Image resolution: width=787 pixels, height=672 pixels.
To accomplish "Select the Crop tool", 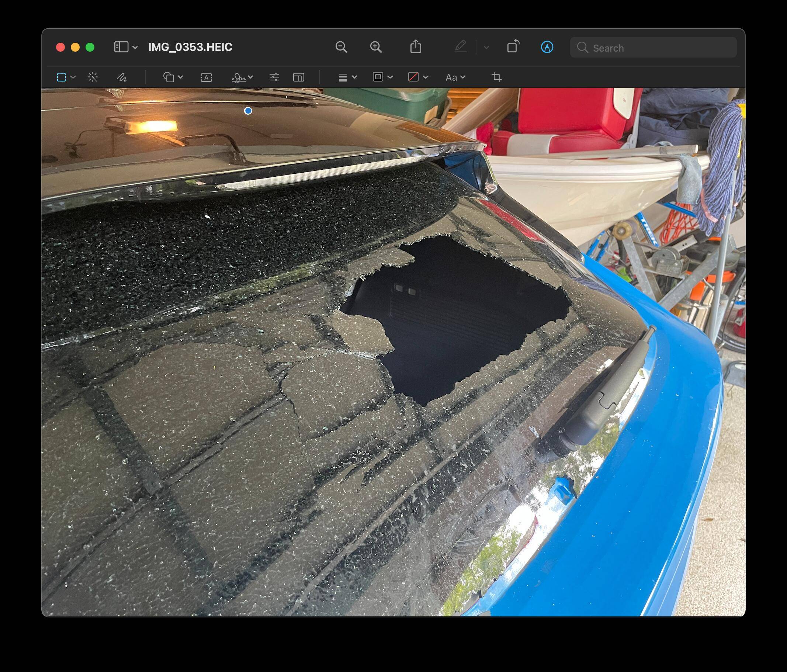I will (x=496, y=77).
